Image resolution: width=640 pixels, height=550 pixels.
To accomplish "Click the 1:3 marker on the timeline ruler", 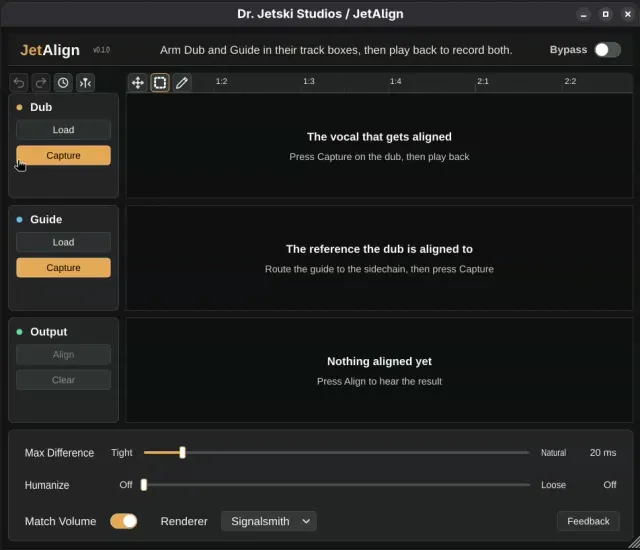I will pos(309,81).
